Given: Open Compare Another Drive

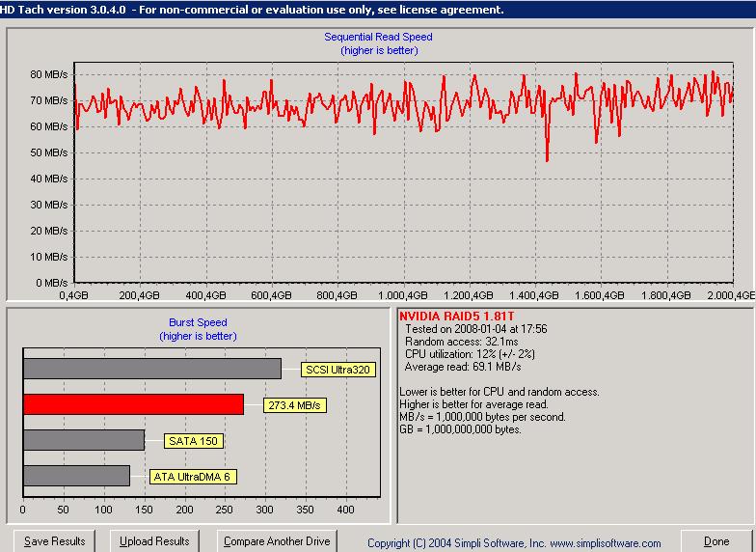Looking at the screenshot, I should point(277,541).
